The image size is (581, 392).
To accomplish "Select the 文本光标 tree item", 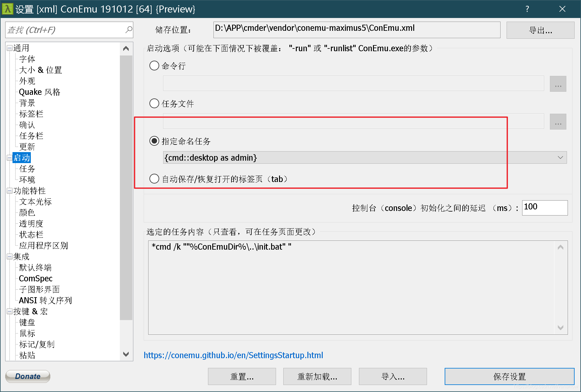I will point(35,201).
